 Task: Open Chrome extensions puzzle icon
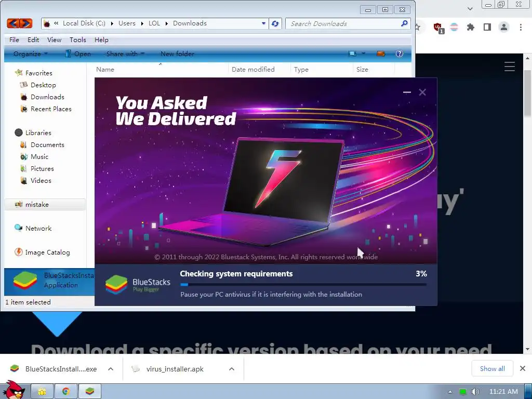[x=471, y=27]
